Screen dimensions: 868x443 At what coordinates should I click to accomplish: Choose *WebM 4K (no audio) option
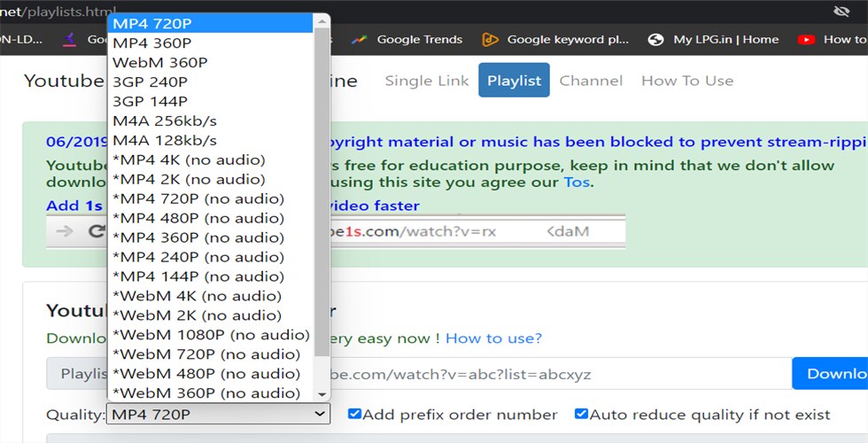click(x=211, y=296)
